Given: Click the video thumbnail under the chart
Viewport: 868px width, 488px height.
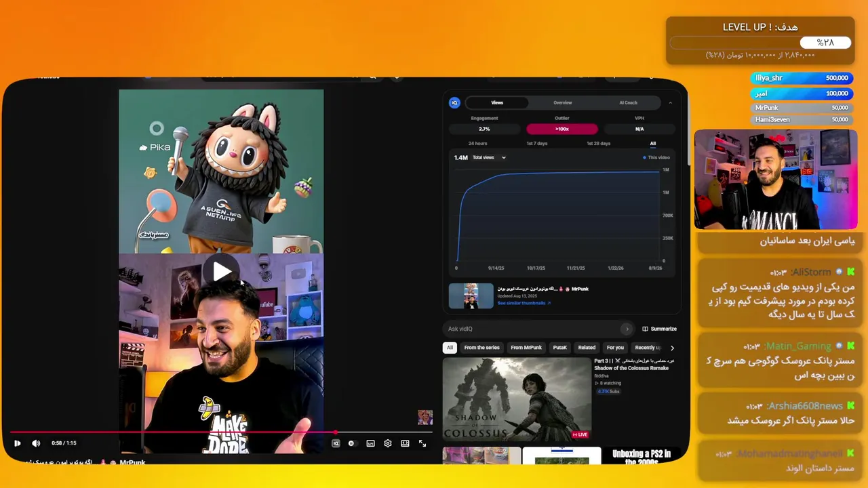Looking at the screenshot, I should (x=471, y=296).
